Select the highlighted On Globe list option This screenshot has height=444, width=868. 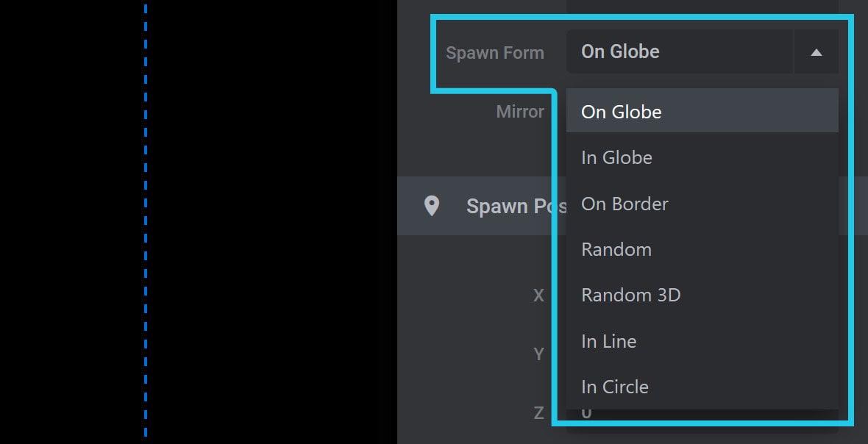click(x=702, y=112)
